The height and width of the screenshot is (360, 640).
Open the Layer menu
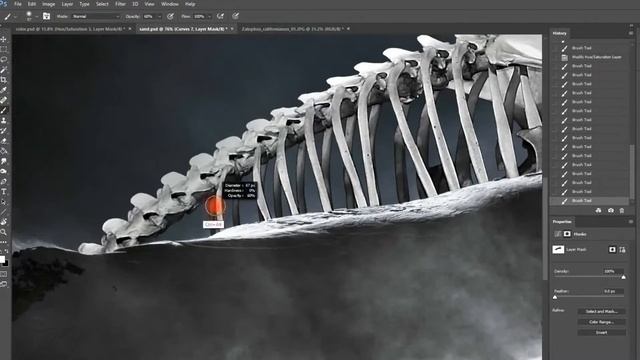coord(67,4)
